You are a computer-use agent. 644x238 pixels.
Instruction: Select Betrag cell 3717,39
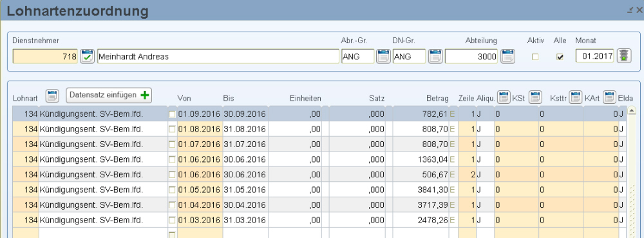[421, 205]
